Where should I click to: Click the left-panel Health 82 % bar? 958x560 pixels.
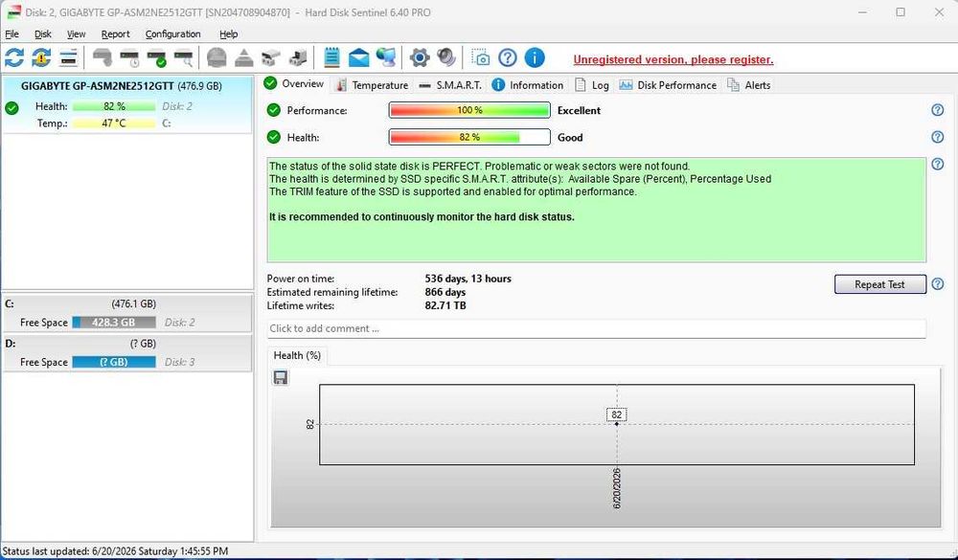pos(114,105)
